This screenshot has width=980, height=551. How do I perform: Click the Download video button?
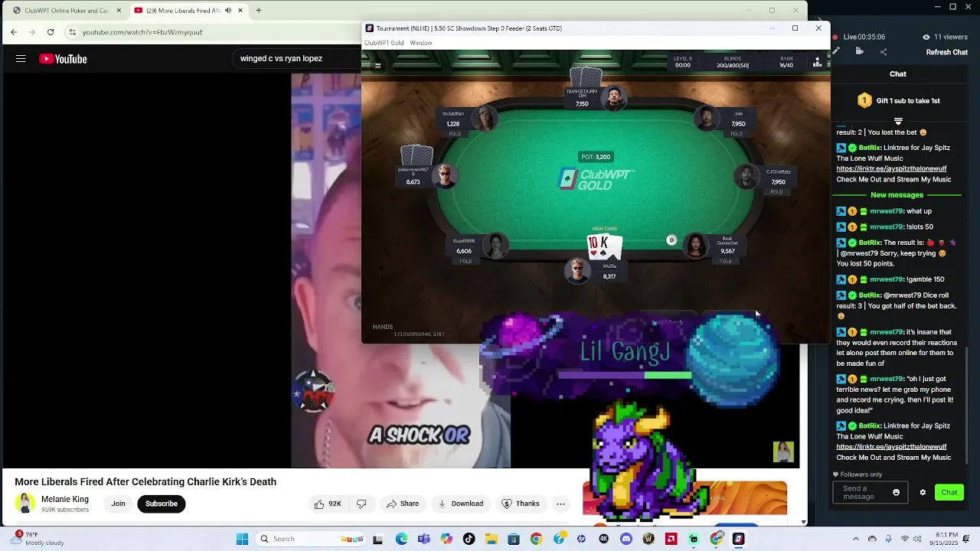point(460,504)
